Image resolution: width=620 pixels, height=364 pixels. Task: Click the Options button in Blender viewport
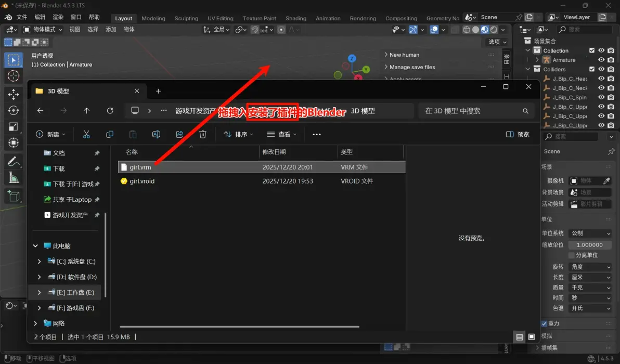pyautogui.click(x=497, y=42)
